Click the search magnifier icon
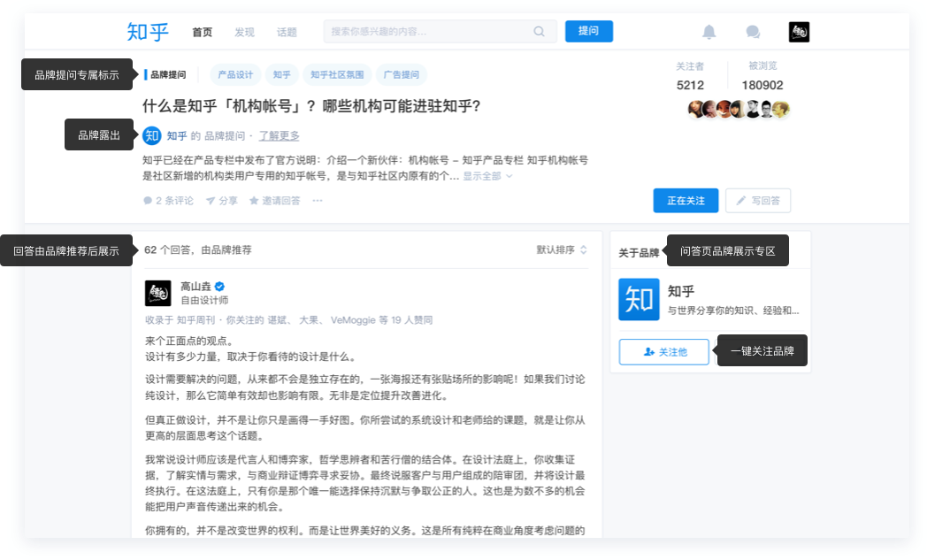 point(540,31)
